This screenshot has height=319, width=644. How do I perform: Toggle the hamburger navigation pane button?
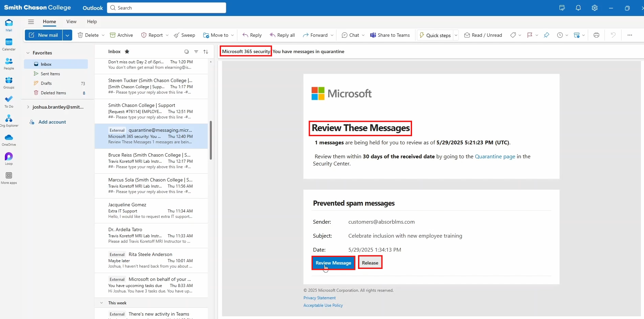31,22
